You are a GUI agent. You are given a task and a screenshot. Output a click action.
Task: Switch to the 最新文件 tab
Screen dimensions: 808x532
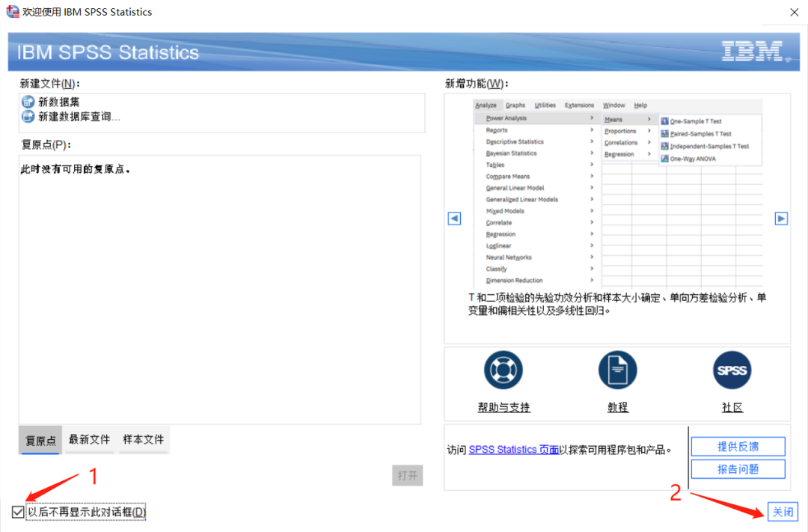click(x=90, y=439)
